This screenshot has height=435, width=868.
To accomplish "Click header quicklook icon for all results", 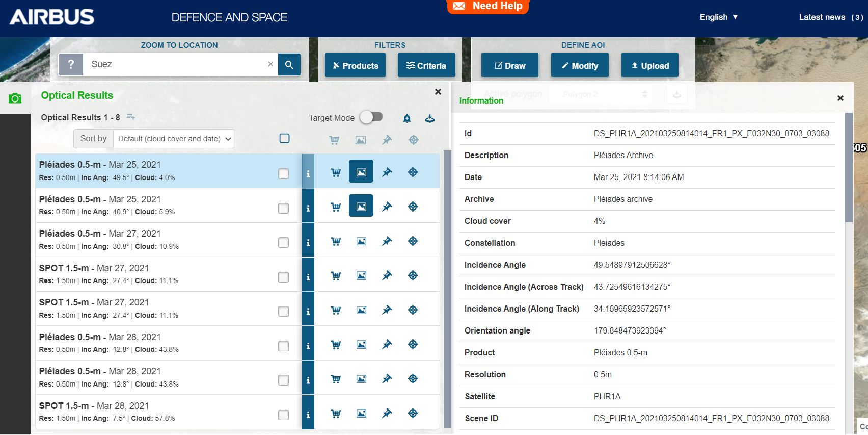I will (x=361, y=140).
